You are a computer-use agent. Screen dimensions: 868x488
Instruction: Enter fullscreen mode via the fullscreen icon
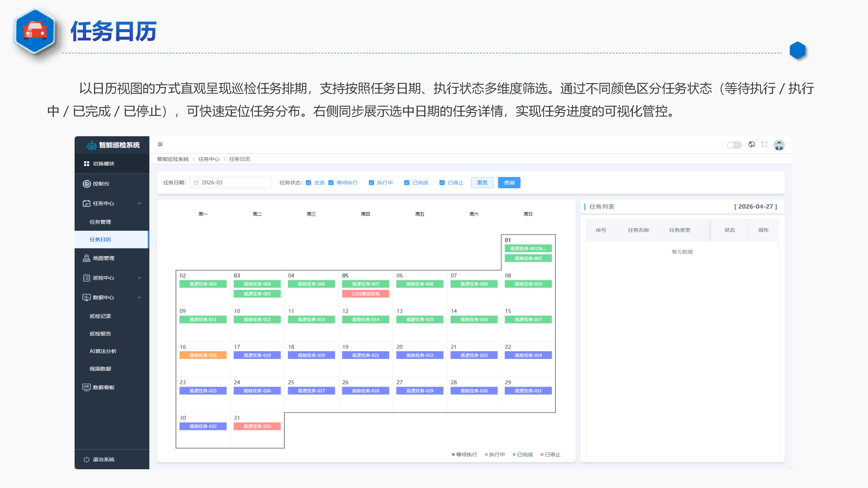coord(764,145)
